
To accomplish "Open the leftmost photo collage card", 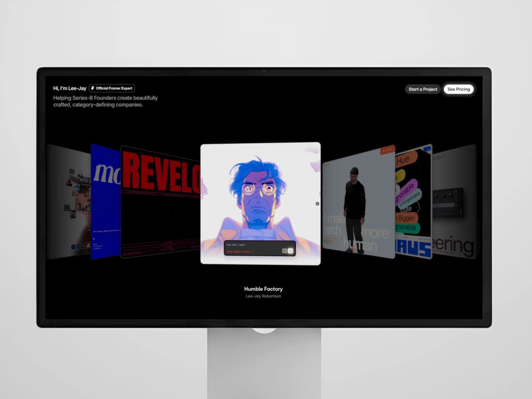I will 69,202.
